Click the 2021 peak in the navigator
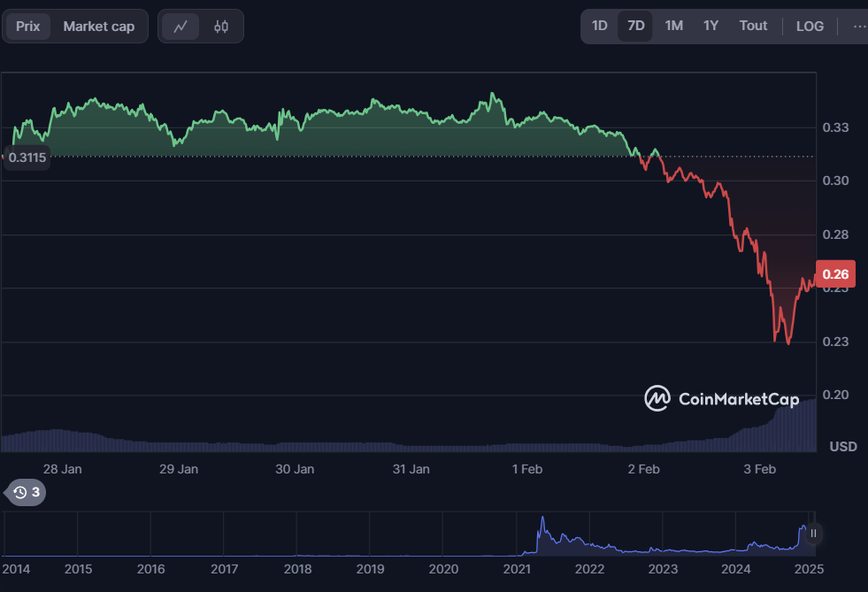This screenshot has height=592, width=868. coord(542,519)
